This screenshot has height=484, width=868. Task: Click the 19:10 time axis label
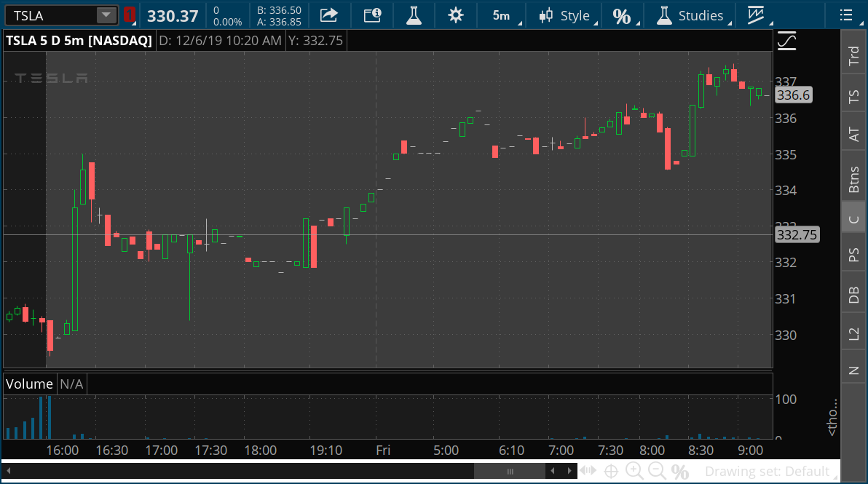pos(326,451)
